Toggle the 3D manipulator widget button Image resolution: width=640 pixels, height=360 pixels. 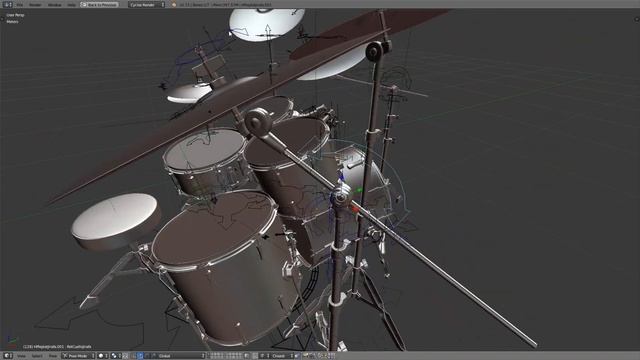pos(133,356)
